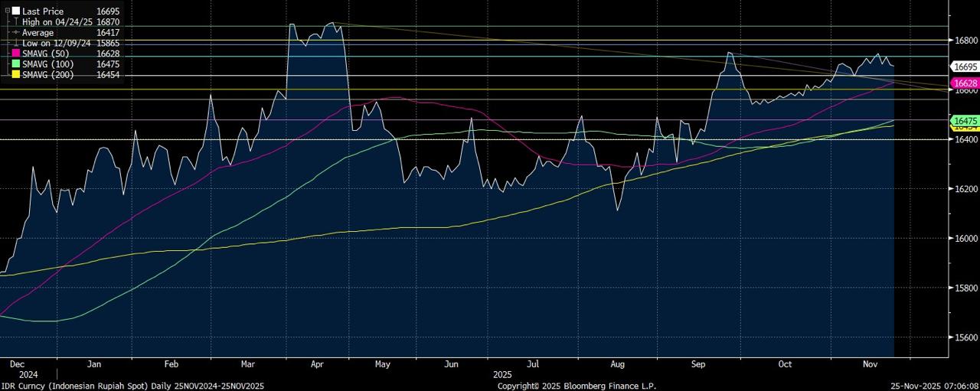
Task: Click the green 16475 price axis tag
Action: 965,121
